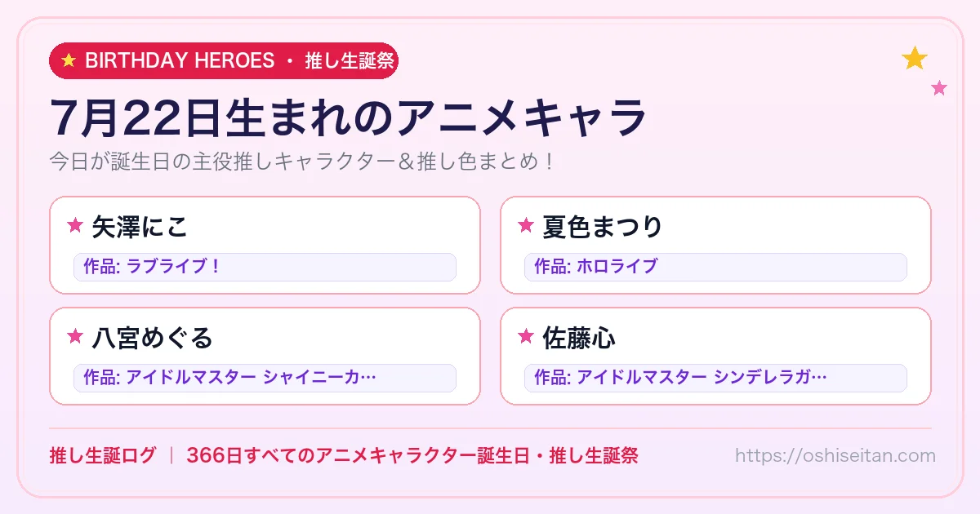Click the pink star beside 夏色まつり
Image resolution: width=980 pixels, height=514 pixels.
coord(526,225)
